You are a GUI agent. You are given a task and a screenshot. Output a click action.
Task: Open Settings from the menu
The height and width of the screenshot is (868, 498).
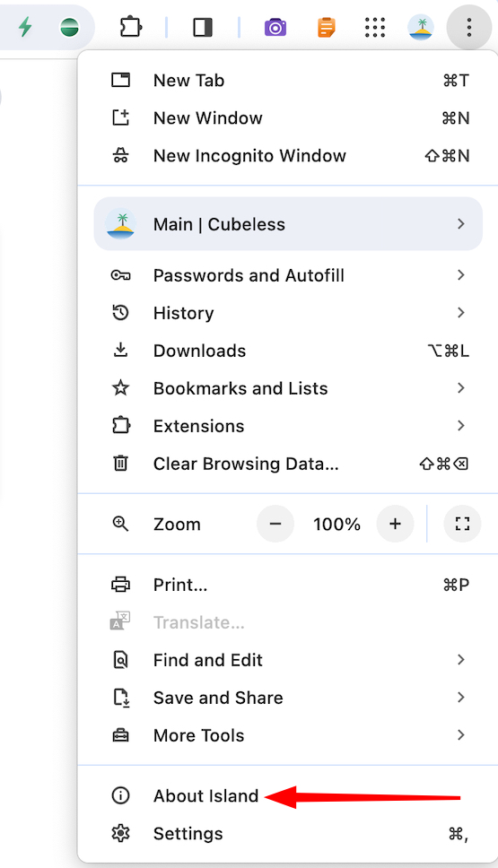tap(288, 834)
